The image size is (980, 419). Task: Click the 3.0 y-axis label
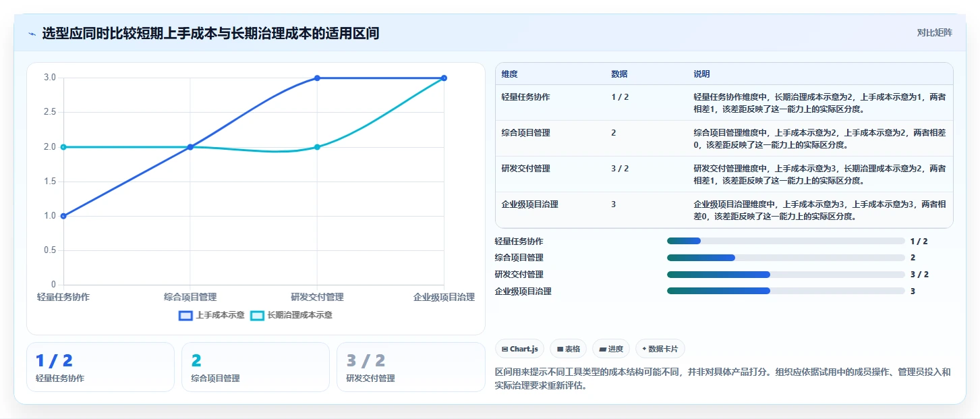[x=50, y=78]
